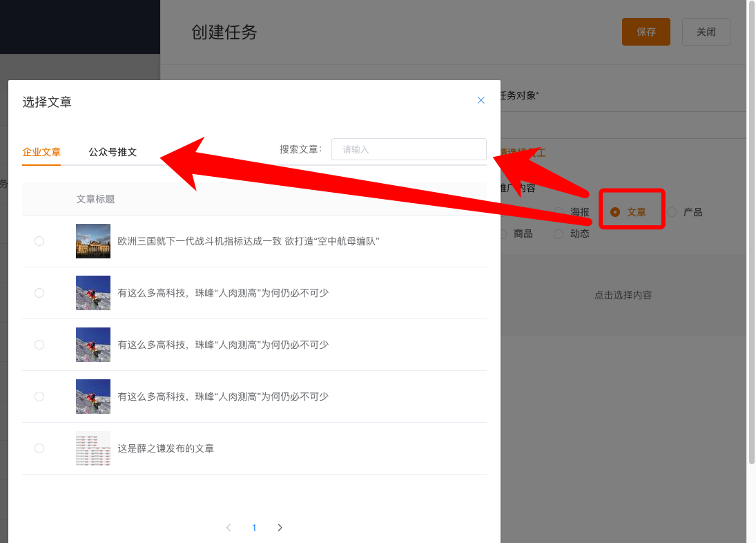Image resolution: width=756 pixels, height=543 pixels.
Task: Pick the 商品 radio option
Action: point(503,234)
